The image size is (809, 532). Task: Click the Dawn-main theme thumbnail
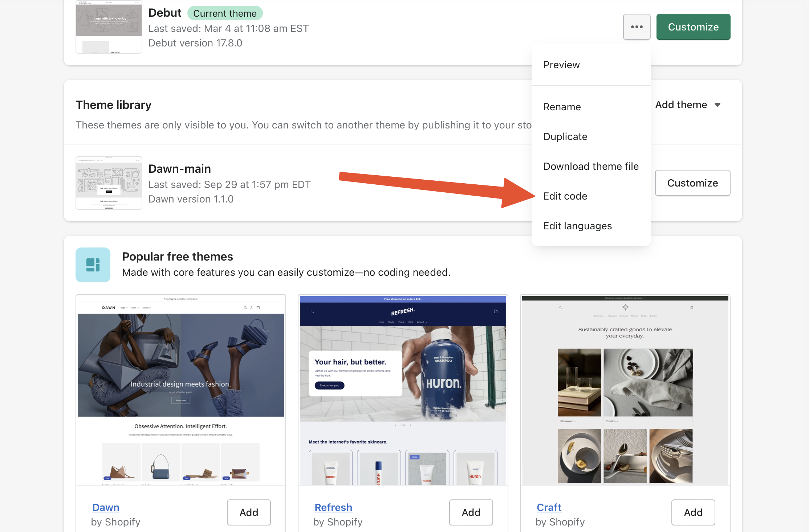coord(109,183)
